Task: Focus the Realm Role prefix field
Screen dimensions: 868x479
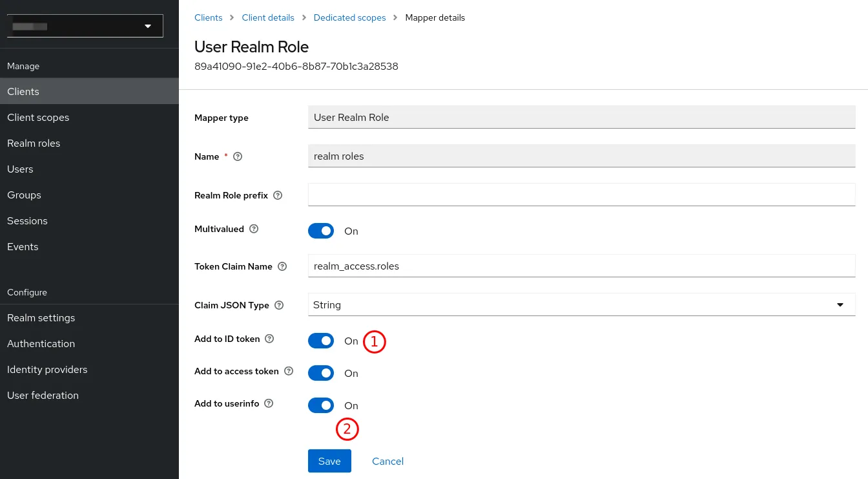Action: click(x=581, y=195)
